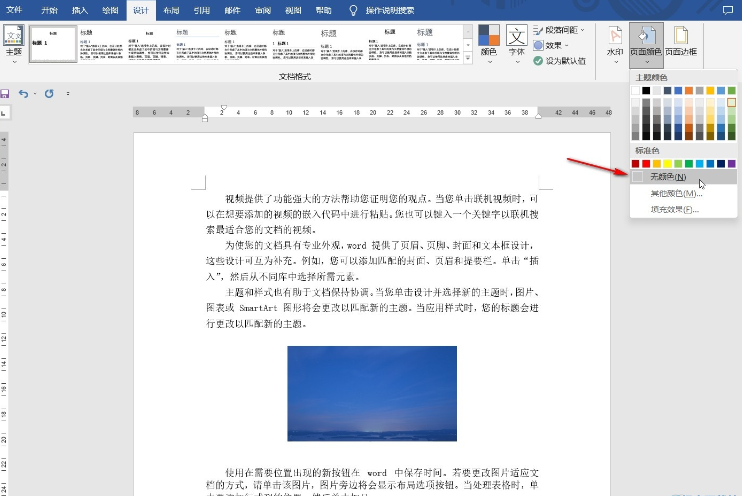Screen dimensions: 742x496
Task: Pick the purple standard color swatch
Action: pos(732,164)
